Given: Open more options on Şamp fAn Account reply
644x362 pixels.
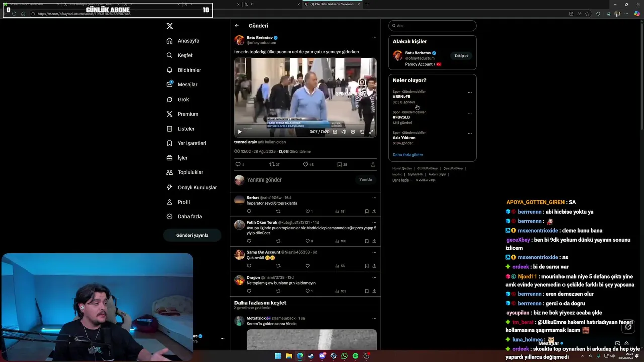Looking at the screenshot, I should pos(374,252).
